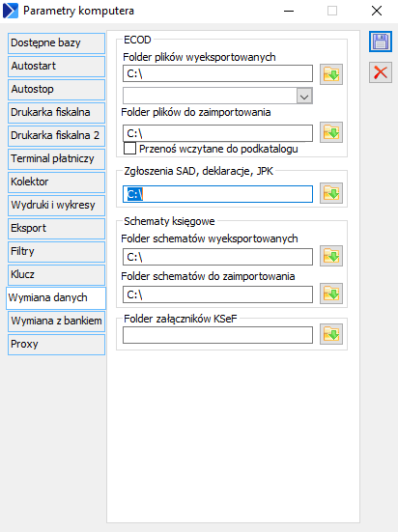This screenshot has width=398, height=532.
Task: Browse folder for ECOD files to import
Action: tap(331, 132)
